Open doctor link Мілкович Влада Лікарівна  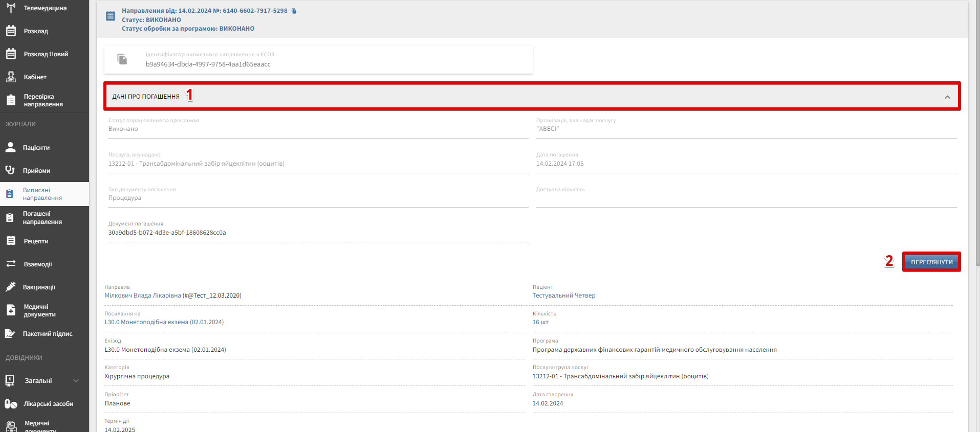click(x=143, y=295)
